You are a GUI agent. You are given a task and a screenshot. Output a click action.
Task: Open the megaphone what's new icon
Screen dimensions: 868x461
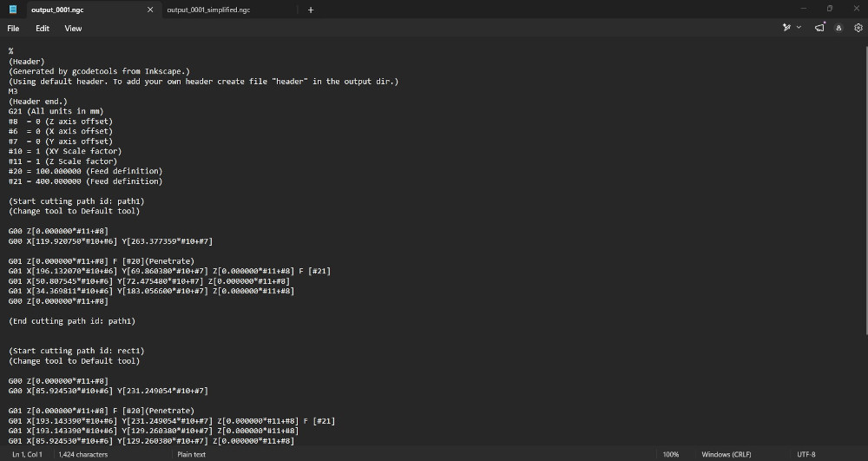(820, 28)
